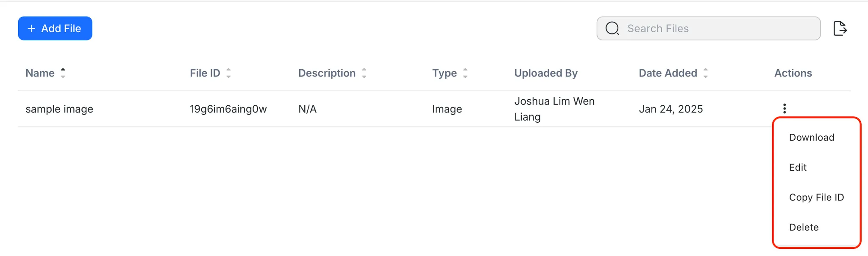Screen dimensions: 868x256
Task: Click the export files icon
Action: point(840,28)
